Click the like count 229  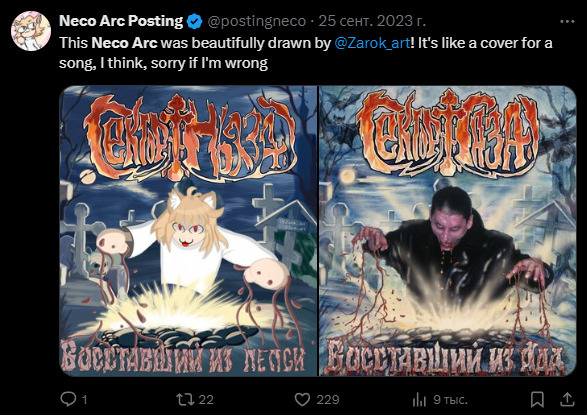(328, 400)
